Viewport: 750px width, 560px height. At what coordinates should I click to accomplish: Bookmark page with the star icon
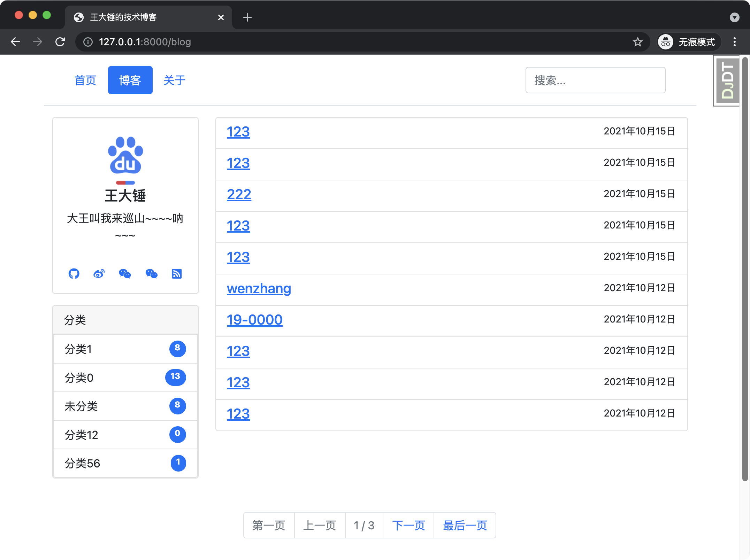tap(637, 42)
